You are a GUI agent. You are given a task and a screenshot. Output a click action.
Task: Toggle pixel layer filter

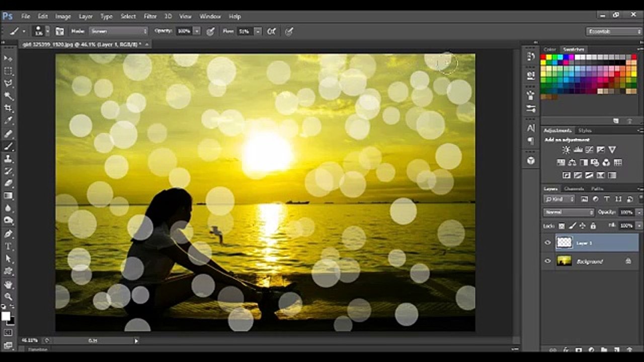pos(585,199)
